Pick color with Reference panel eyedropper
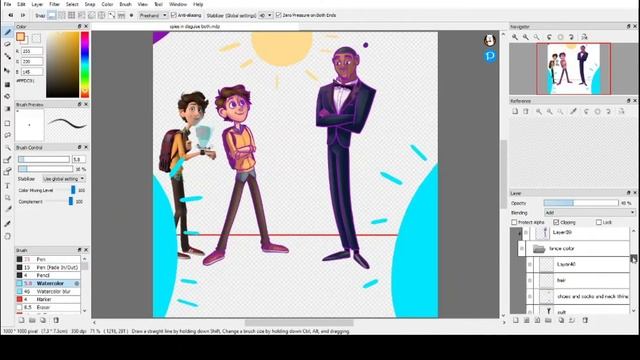Screen dimensions: 640x360 pos(573,111)
